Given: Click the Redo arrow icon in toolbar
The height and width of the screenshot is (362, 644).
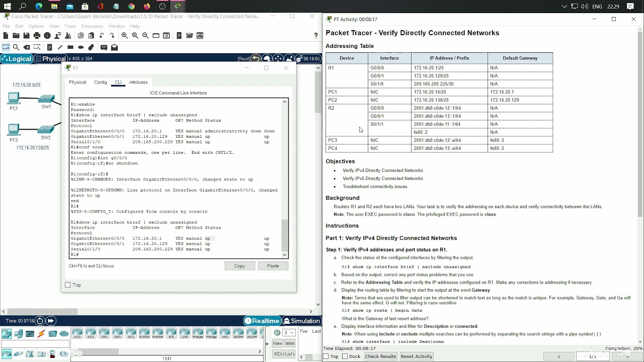Looking at the screenshot, I should click(112, 36).
